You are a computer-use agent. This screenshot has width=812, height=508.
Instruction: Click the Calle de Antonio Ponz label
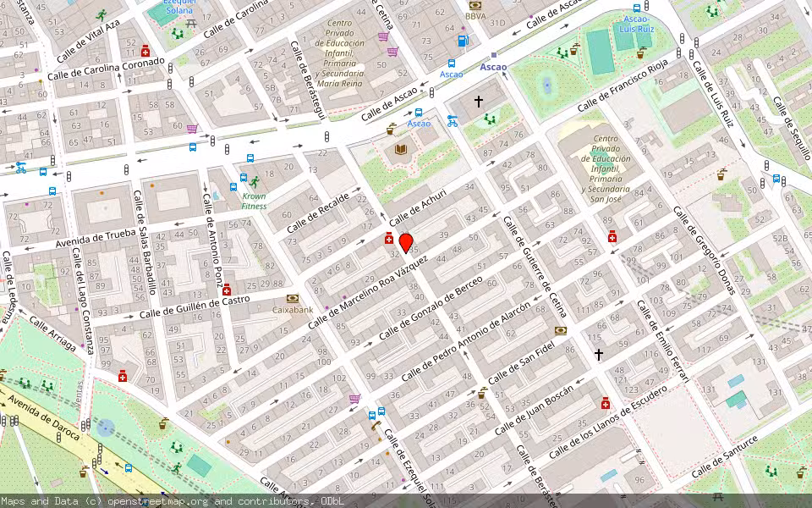213,240
